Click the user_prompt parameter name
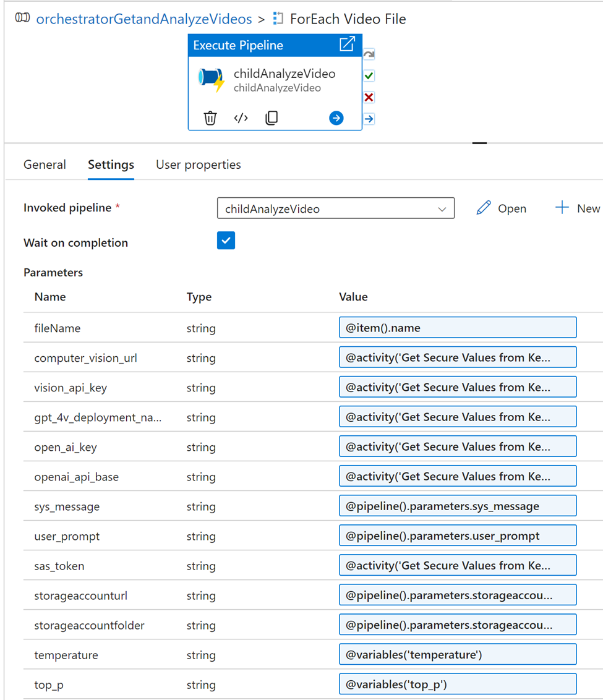 coord(67,536)
